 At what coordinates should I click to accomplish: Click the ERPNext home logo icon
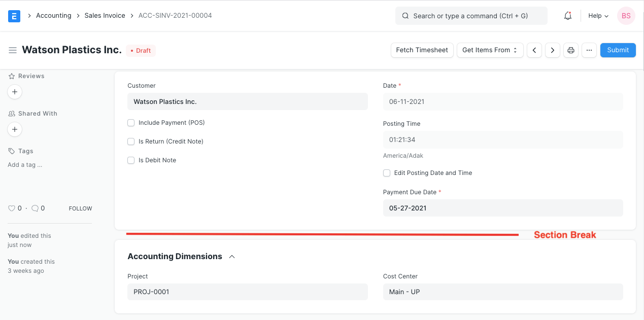click(14, 16)
